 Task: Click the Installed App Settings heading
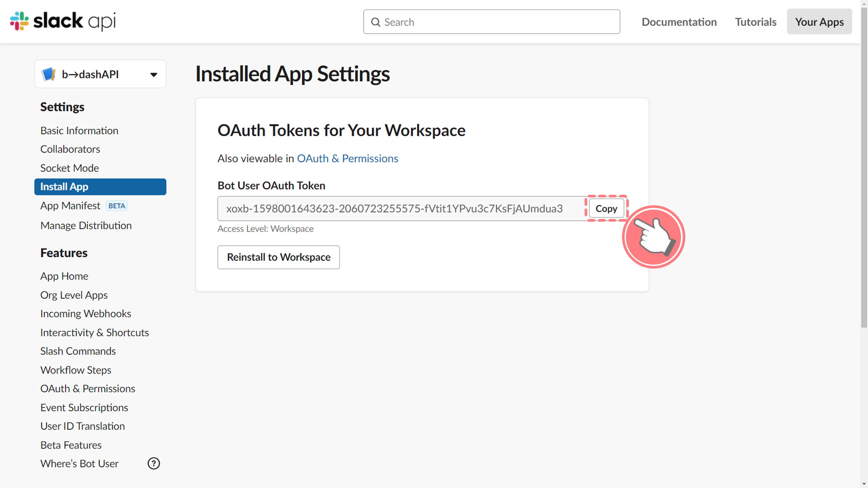pyautogui.click(x=293, y=74)
